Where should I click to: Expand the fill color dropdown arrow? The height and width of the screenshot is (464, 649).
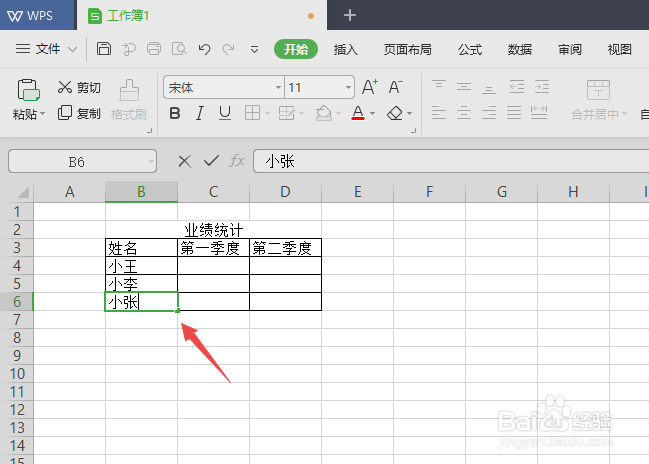[338, 113]
